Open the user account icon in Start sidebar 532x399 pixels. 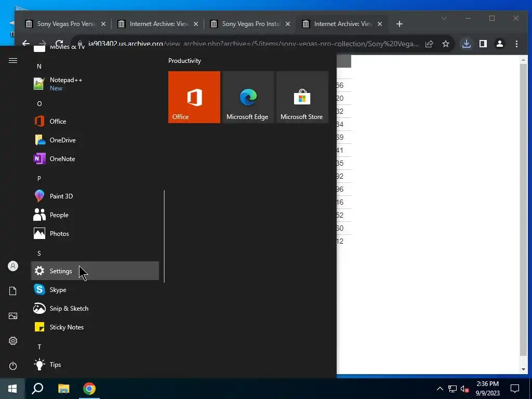(13, 266)
